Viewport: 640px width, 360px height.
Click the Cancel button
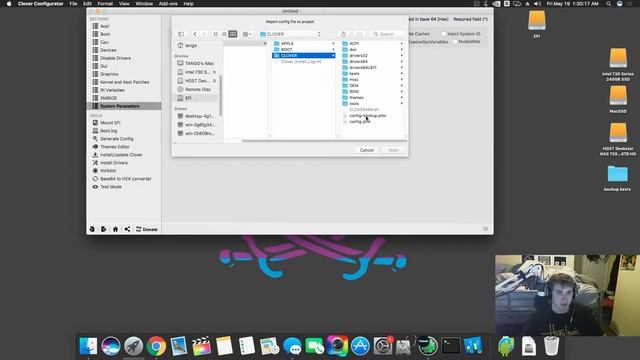tap(367, 150)
